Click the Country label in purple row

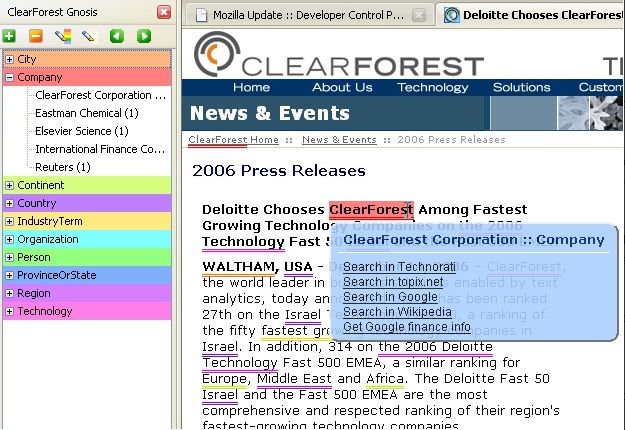(37, 203)
